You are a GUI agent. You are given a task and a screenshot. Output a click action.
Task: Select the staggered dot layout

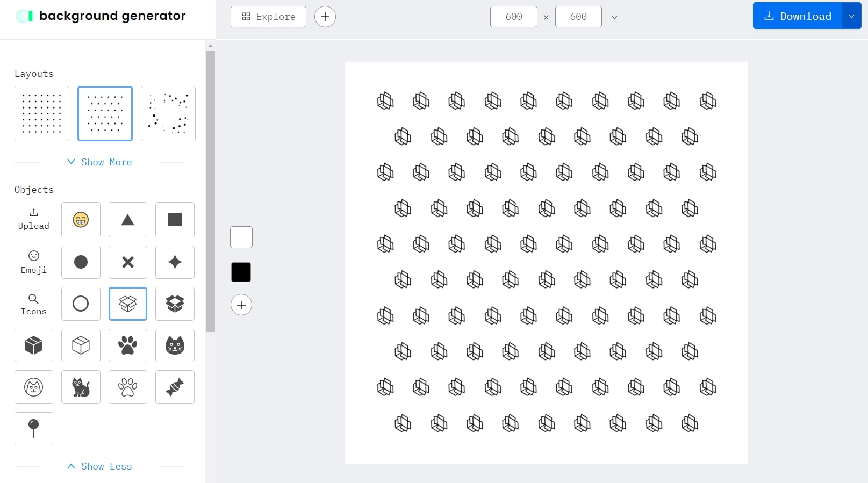pos(105,113)
